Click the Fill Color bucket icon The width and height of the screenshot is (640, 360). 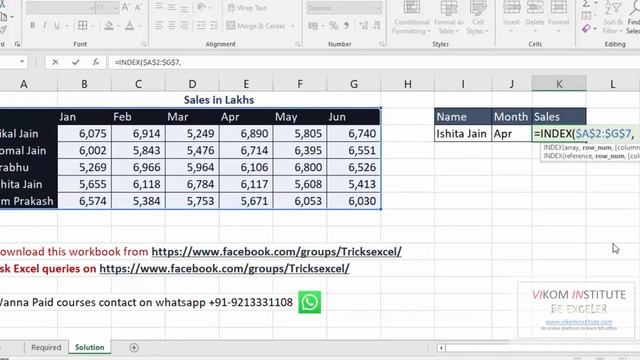click(x=109, y=26)
